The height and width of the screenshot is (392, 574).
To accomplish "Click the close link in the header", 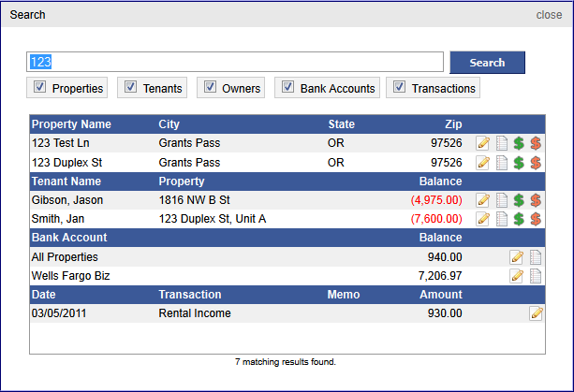I will click(x=549, y=15).
